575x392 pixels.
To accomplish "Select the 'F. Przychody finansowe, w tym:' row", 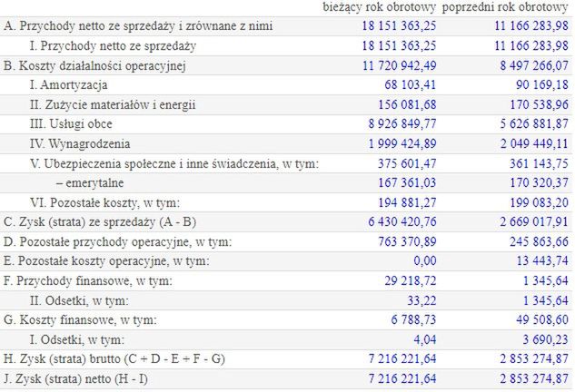I will coord(88,280).
